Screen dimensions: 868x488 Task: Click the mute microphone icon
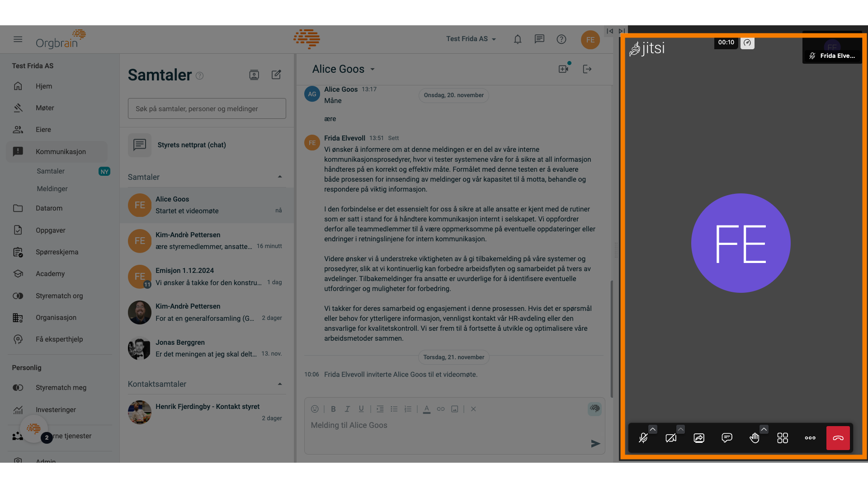click(643, 437)
